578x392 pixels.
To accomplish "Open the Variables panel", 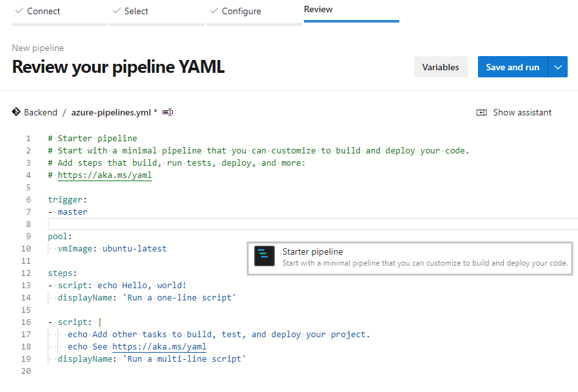I will click(x=441, y=67).
